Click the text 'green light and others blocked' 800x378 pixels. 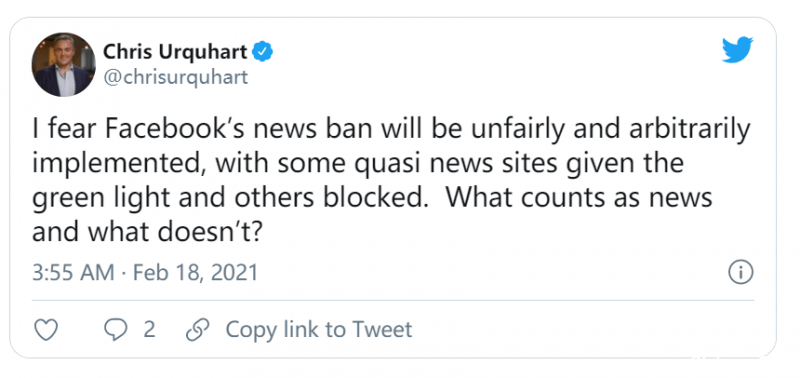point(228,199)
